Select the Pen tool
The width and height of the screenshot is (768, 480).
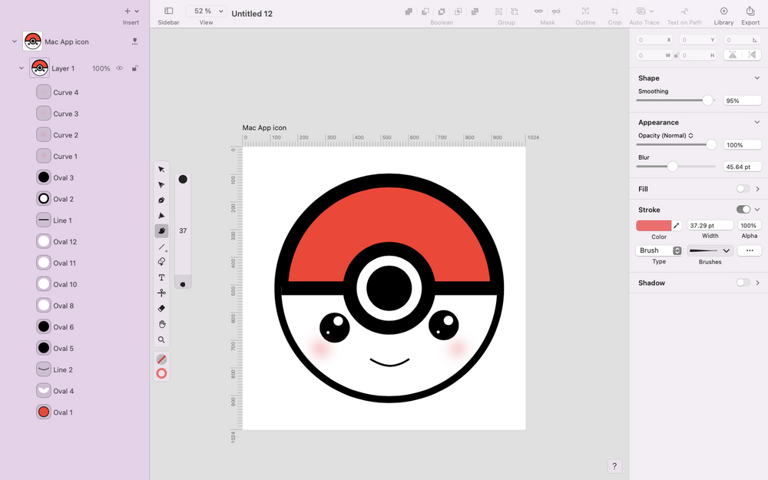click(161, 200)
